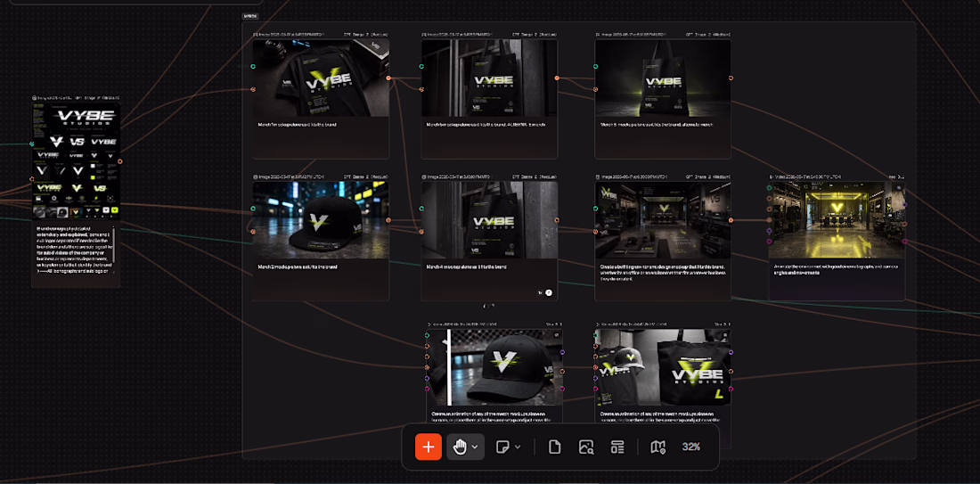Select the black cap on wet street image
The height and width of the screenshot is (484, 980).
click(321, 219)
